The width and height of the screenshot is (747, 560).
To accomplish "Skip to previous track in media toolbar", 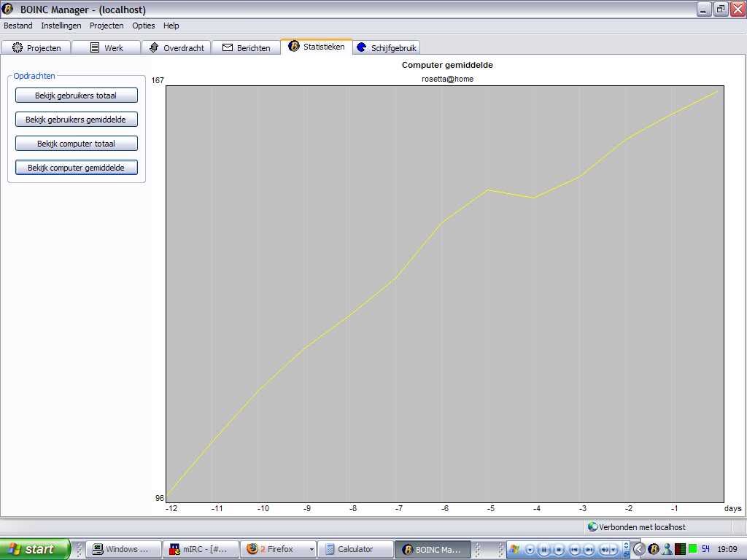I will 575,550.
